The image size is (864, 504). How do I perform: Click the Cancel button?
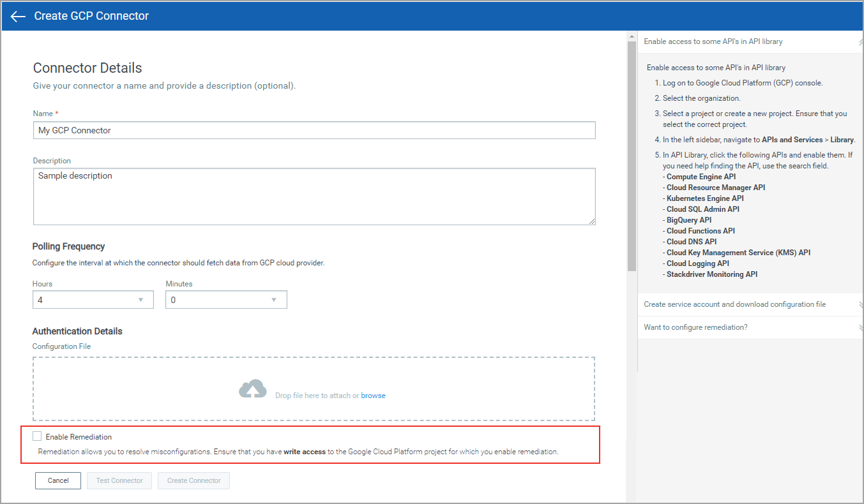(x=57, y=480)
